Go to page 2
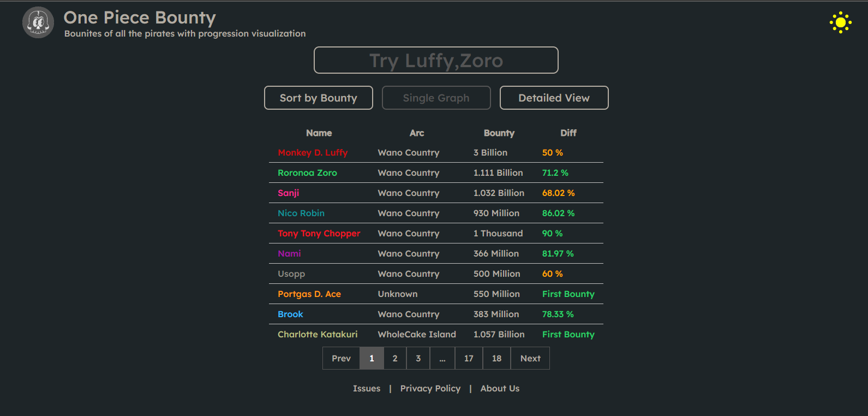868x416 pixels. 395,358
